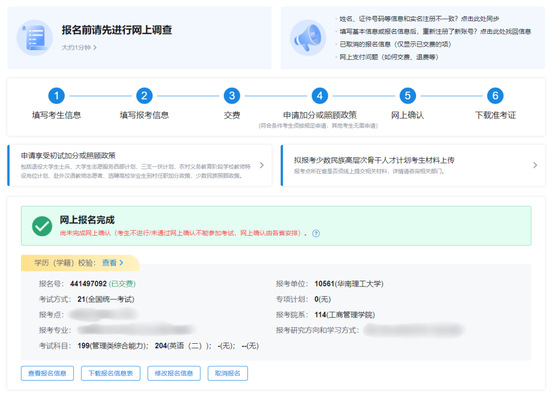The height and width of the screenshot is (396, 553).
Task: Click 114(工商管理学院) value
Action: pyautogui.click(x=345, y=315)
